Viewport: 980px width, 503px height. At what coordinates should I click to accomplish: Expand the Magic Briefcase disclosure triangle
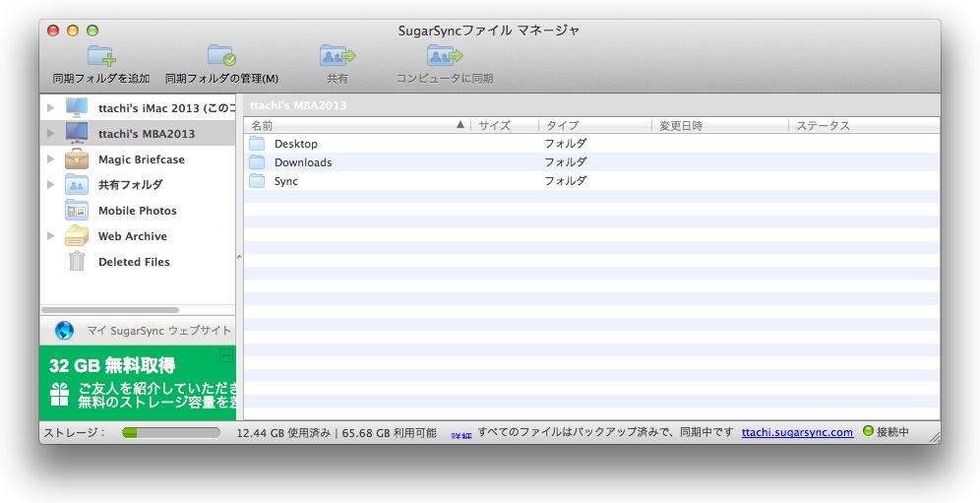click(x=50, y=159)
